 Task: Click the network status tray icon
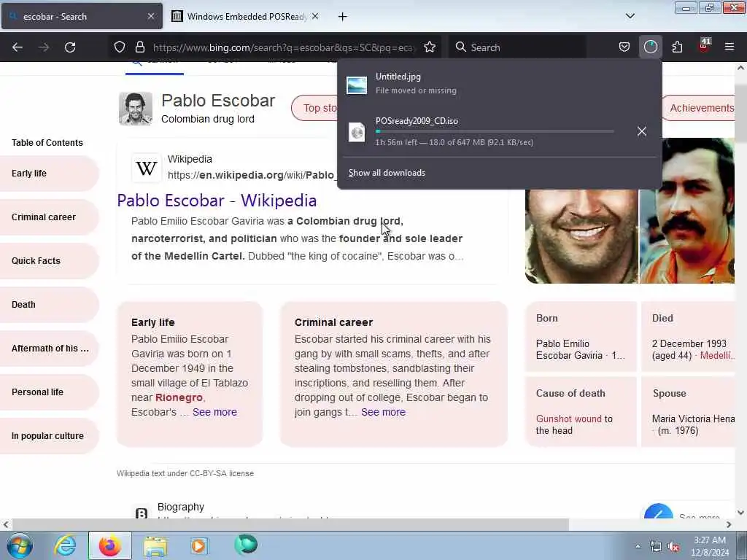click(656, 547)
